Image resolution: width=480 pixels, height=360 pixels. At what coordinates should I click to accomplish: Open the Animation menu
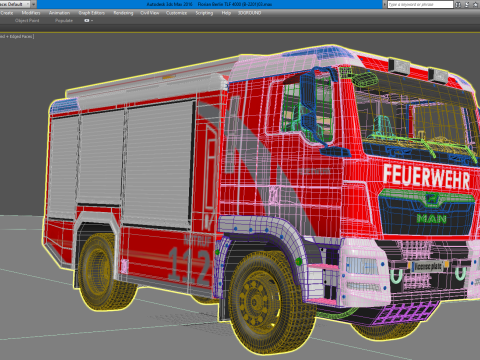click(59, 13)
